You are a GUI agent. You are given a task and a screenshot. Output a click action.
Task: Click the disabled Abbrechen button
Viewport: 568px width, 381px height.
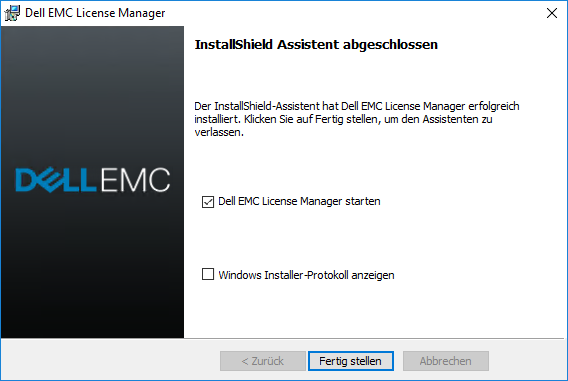[x=446, y=361]
